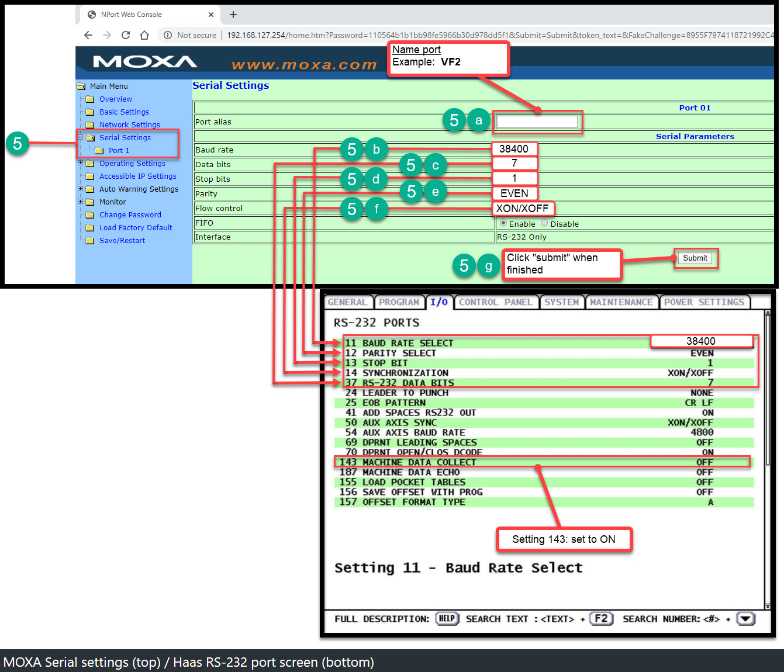The width and height of the screenshot is (784, 672).
Task: Open the Operating Settings link
Action: pos(132,164)
